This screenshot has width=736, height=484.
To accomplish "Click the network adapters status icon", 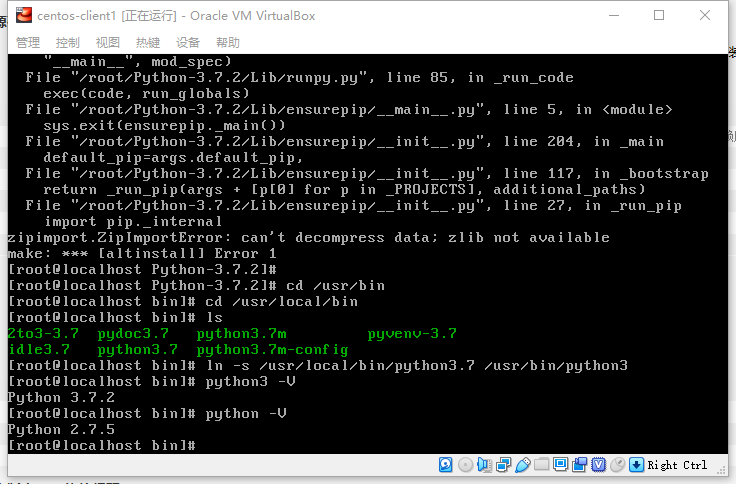I will click(x=503, y=465).
